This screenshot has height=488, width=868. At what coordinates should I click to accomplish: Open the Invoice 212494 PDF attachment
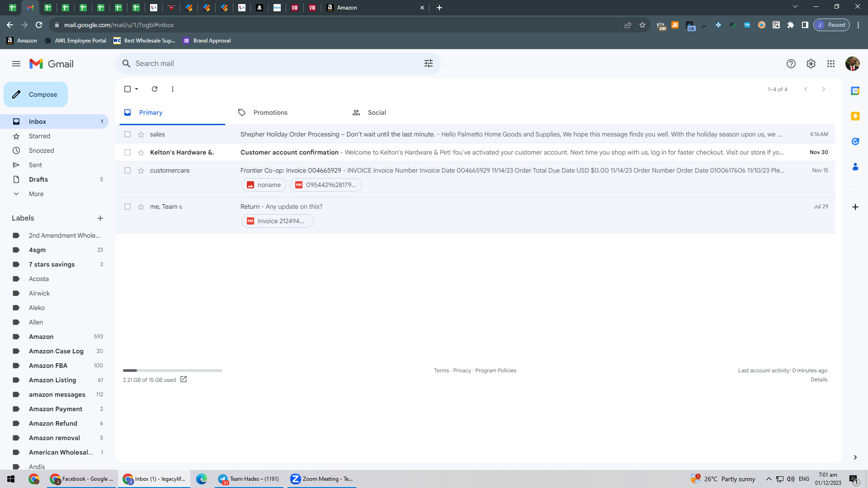[x=277, y=221]
